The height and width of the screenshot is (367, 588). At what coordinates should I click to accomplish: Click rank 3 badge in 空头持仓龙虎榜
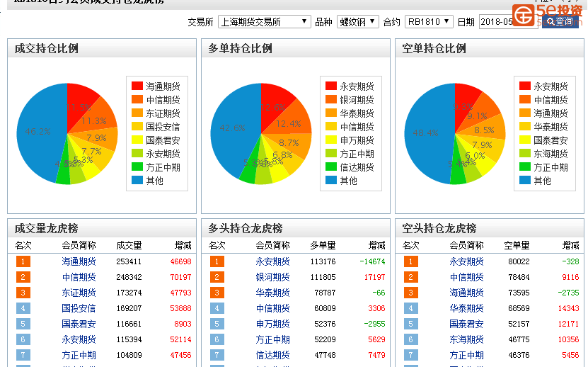click(x=410, y=293)
